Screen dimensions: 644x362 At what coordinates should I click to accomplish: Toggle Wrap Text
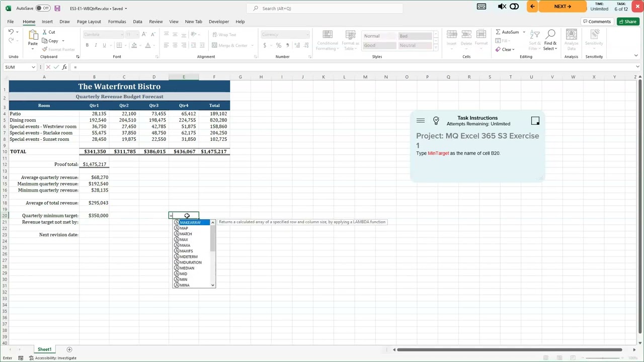224,35
